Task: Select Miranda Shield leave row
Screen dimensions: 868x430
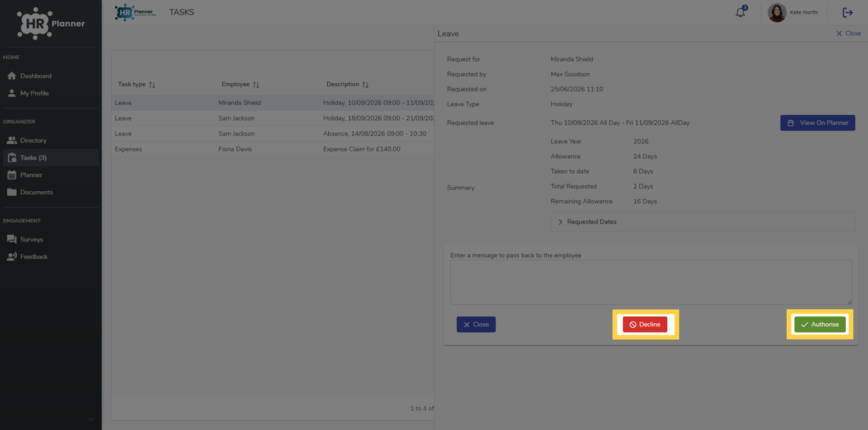Action: 273,103
